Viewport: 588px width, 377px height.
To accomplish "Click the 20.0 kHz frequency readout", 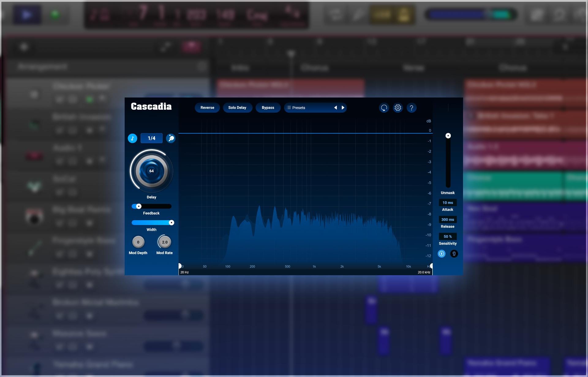I will [424, 272].
